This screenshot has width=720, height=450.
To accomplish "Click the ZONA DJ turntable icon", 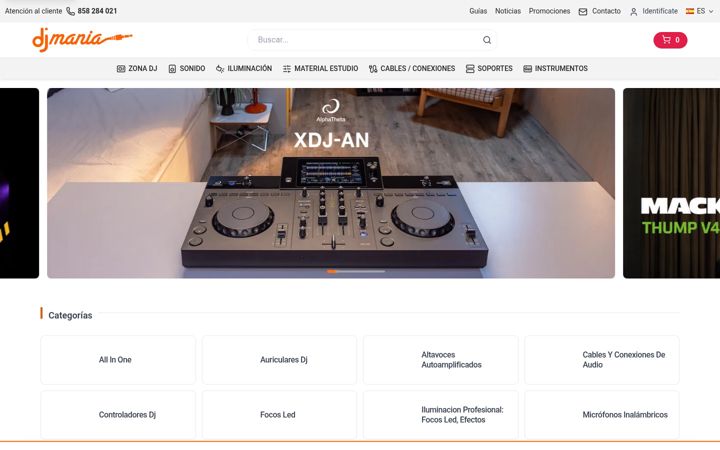I will pyautogui.click(x=121, y=69).
